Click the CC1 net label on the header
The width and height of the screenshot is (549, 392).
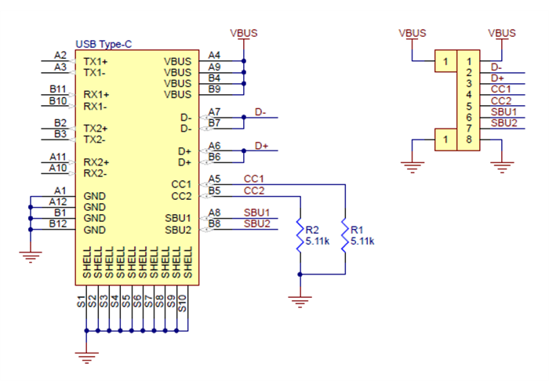pyautogui.click(x=500, y=89)
